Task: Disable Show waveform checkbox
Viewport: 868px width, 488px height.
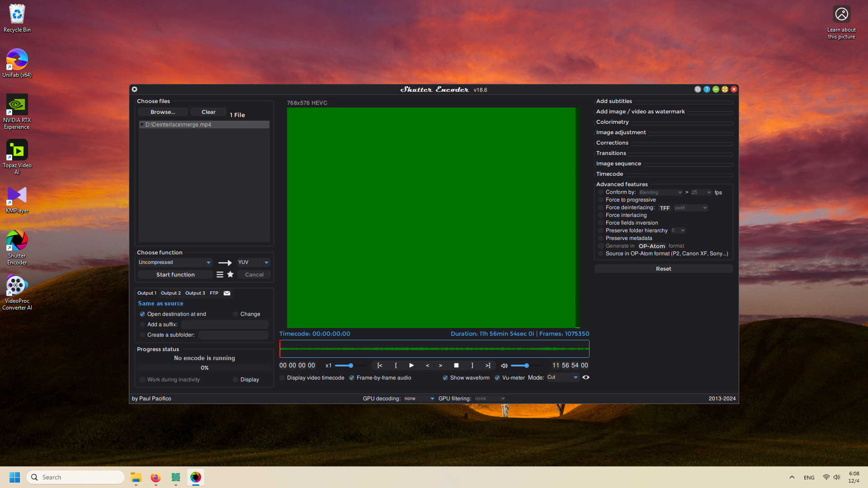Action: [445, 378]
